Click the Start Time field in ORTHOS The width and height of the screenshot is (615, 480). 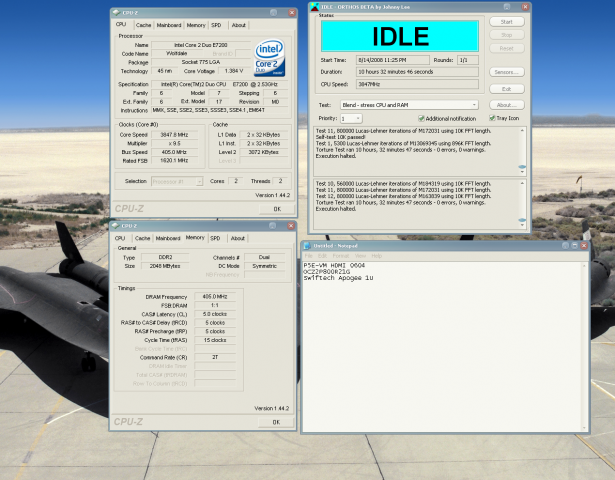[x=393, y=60]
